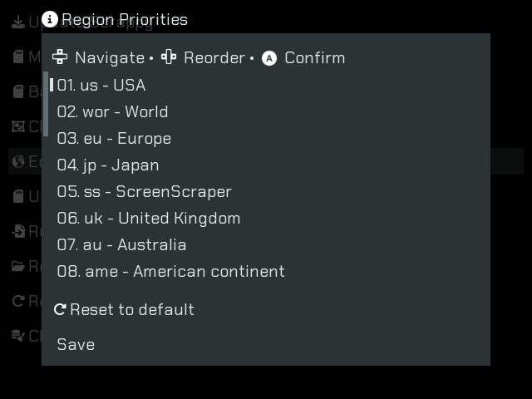Click the info icon beside Region Priorities

(50, 19)
